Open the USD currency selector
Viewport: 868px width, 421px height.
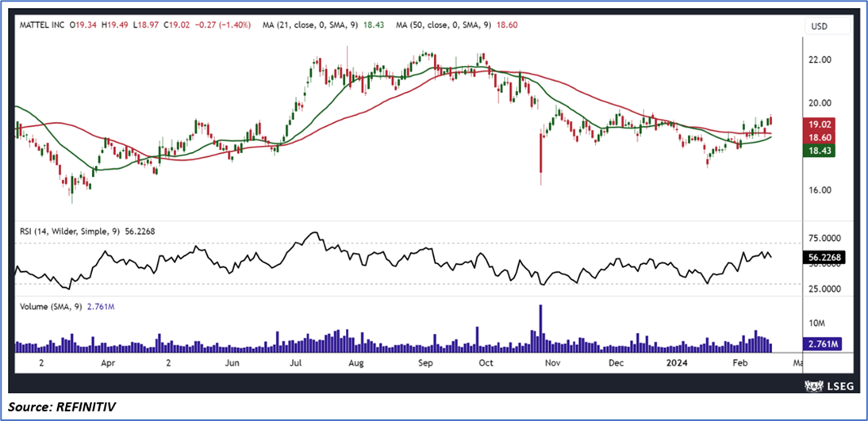[x=827, y=26]
